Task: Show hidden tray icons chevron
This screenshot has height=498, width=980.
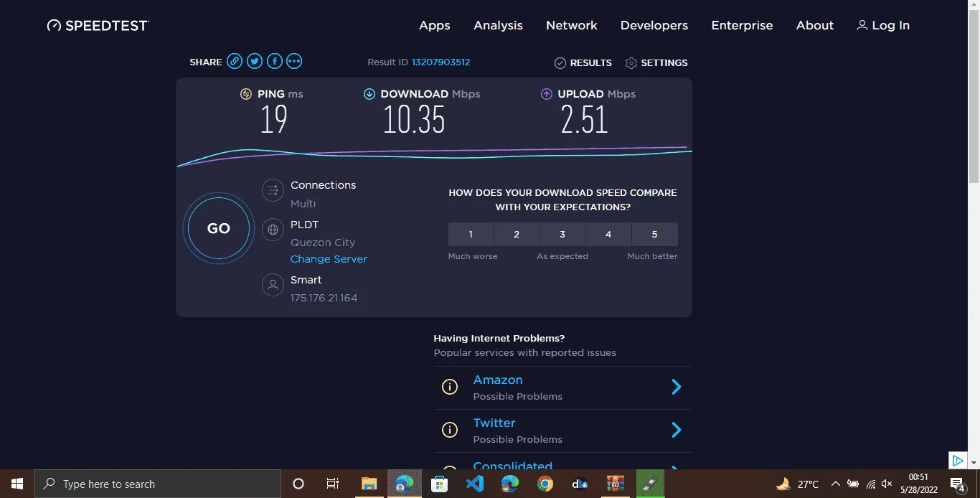Action: 835,484
